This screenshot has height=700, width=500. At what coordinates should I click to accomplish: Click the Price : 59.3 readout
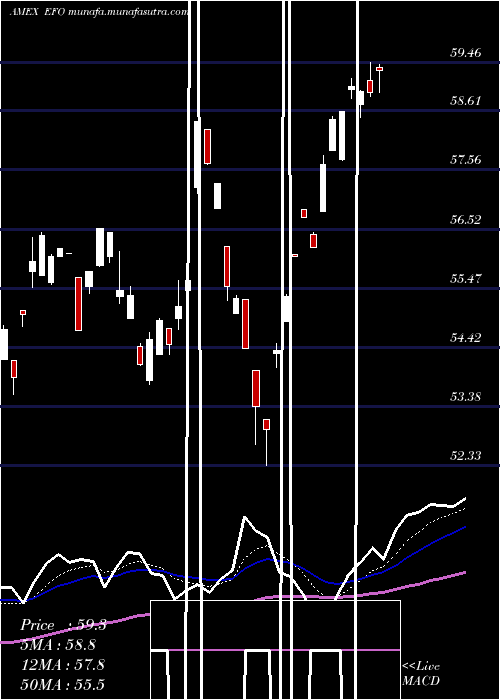(63, 625)
